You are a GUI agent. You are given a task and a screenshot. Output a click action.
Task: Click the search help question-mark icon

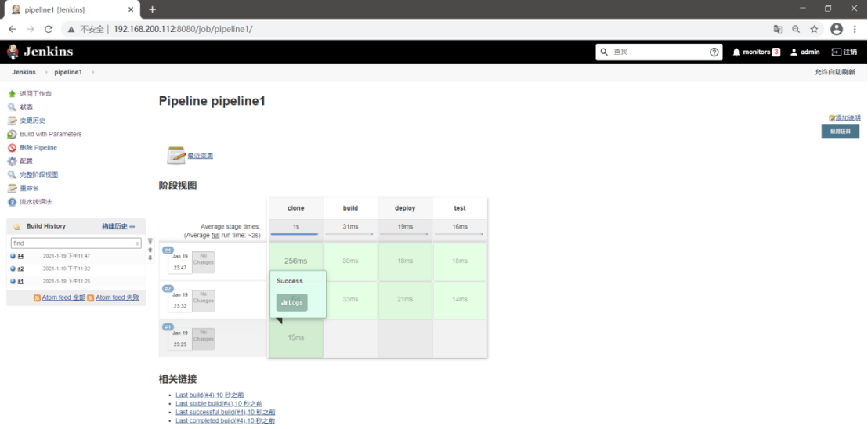pos(714,52)
